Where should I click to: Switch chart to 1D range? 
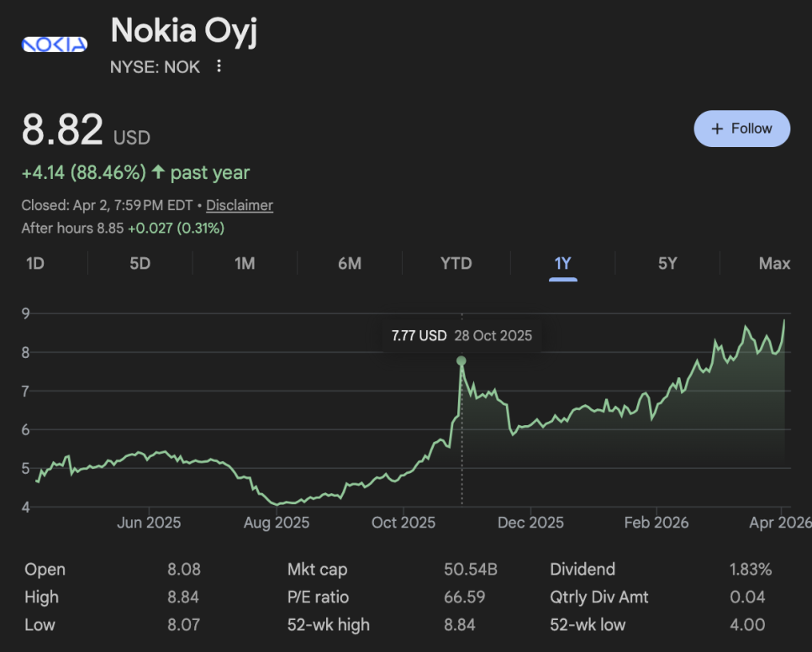pyautogui.click(x=35, y=263)
